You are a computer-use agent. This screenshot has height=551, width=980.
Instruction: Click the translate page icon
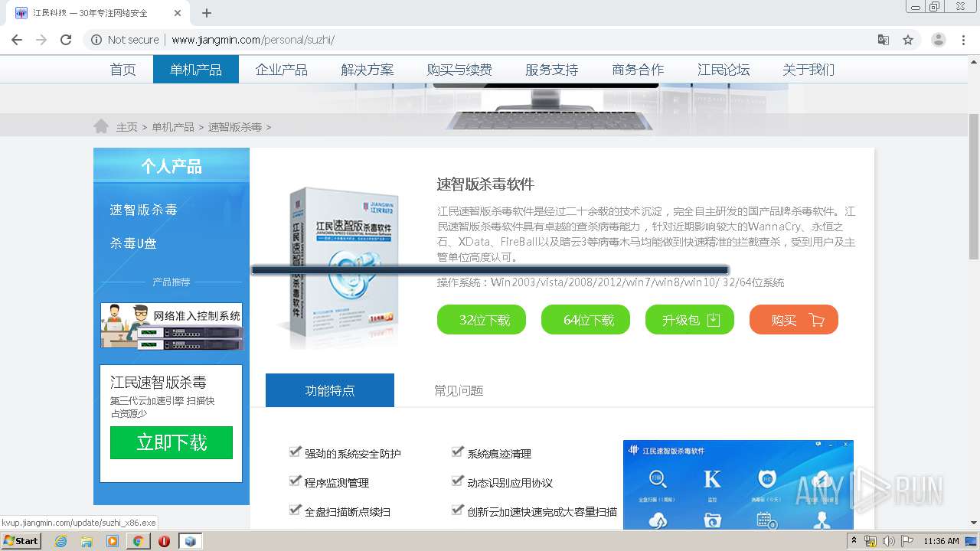pos(883,40)
